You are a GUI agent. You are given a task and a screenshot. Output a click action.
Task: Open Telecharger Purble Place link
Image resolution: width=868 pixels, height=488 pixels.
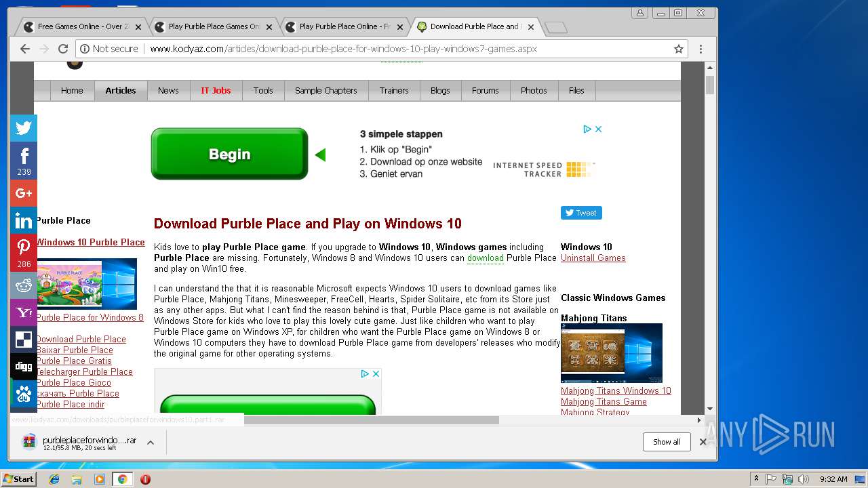(84, 371)
